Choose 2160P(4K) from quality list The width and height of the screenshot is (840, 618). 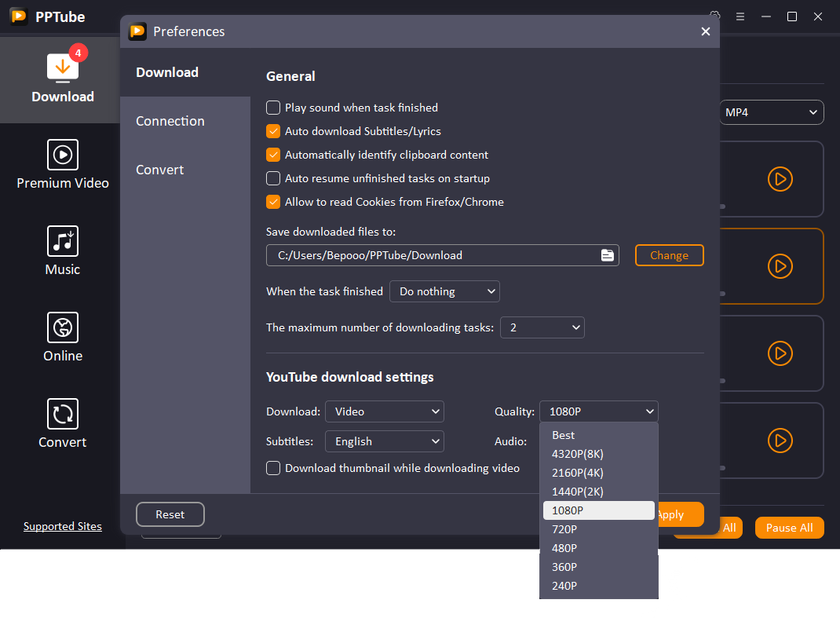point(578,473)
